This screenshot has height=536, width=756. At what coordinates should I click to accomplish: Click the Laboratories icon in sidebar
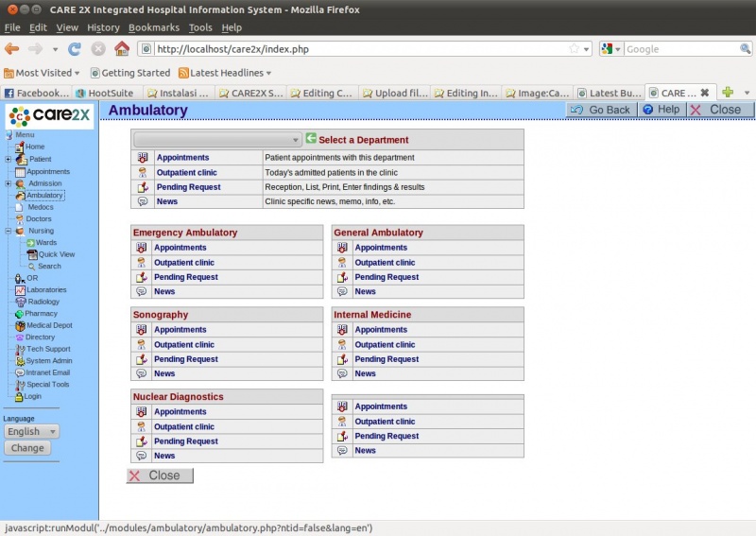(20, 290)
